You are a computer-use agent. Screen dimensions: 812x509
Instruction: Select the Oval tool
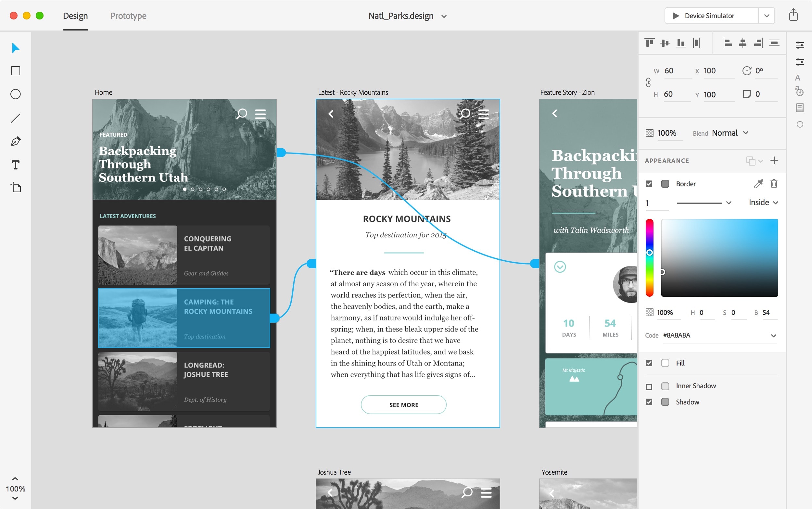[x=16, y=94]
